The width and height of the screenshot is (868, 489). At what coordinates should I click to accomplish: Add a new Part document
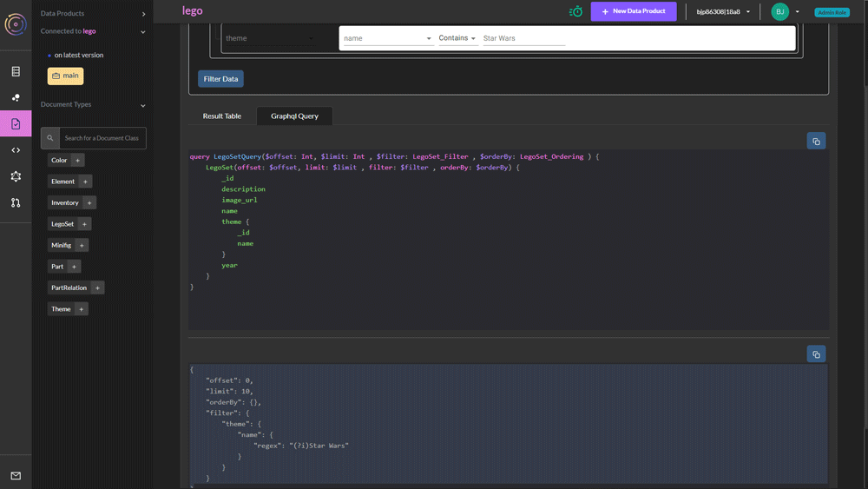click(x=74, y=267)
